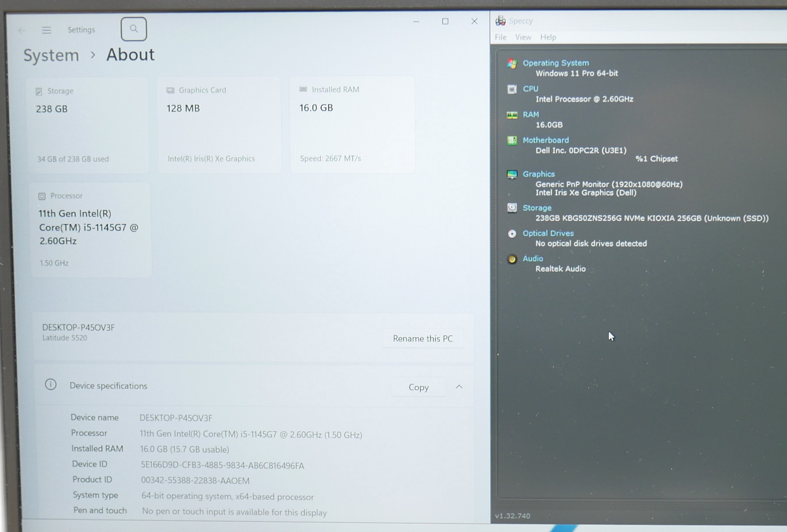Screen dimensions: 787x532
Task: Click 'Windows 11 Pro 64-bit' in Speccy
Action: (577, 73)
